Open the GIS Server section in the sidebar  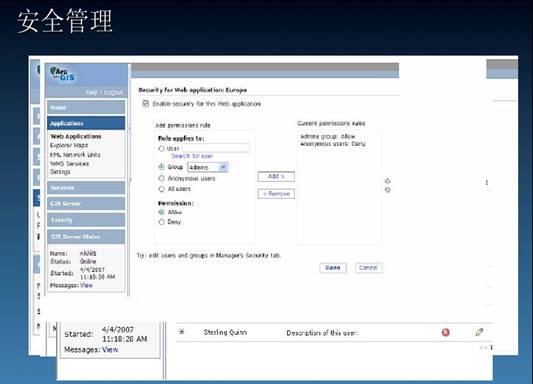pos(86,204)
